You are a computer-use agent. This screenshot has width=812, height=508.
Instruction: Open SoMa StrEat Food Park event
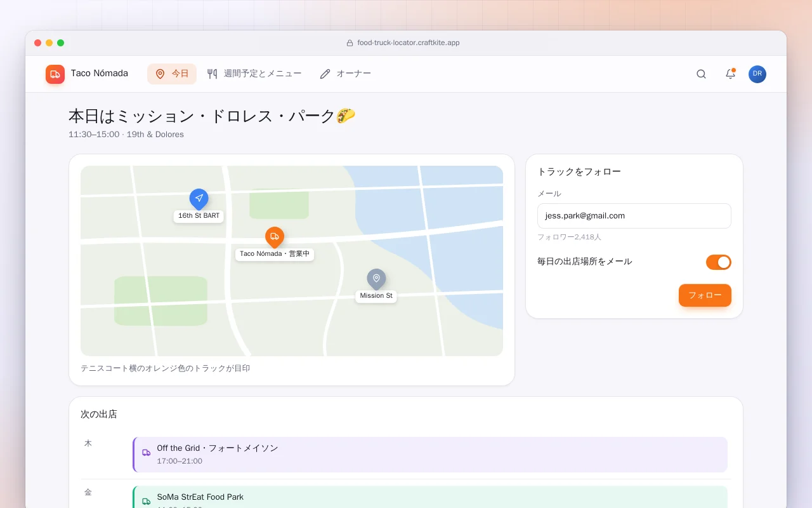[430, 497]
